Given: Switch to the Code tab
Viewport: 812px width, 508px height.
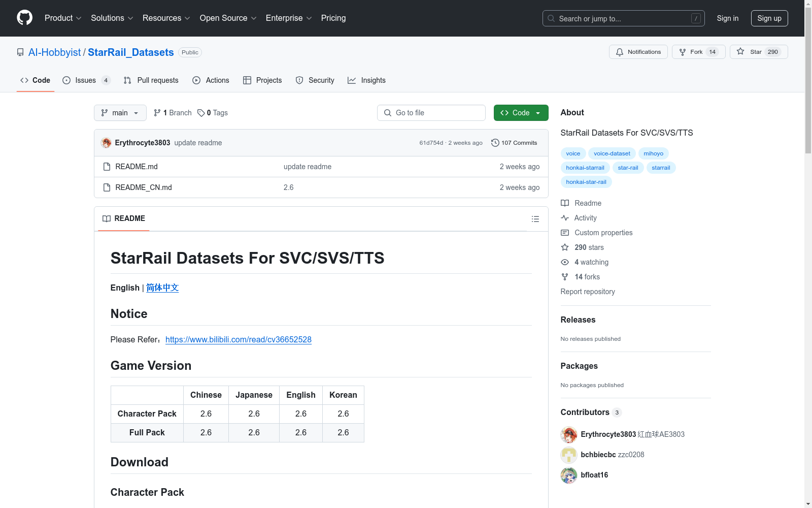Looking at the screenshot, I should [x=36, y=80].
